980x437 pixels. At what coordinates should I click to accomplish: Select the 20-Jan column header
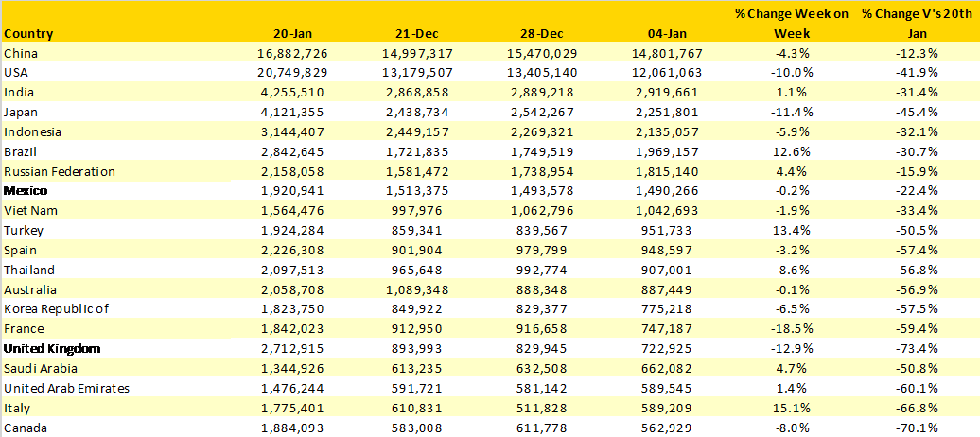[292, 34]
